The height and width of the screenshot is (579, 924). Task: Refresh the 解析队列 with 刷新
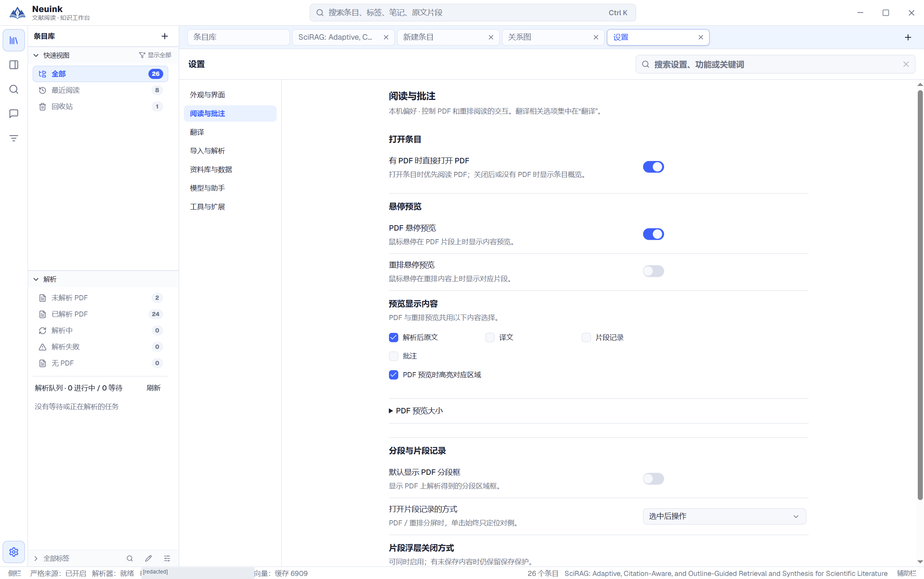153,388
